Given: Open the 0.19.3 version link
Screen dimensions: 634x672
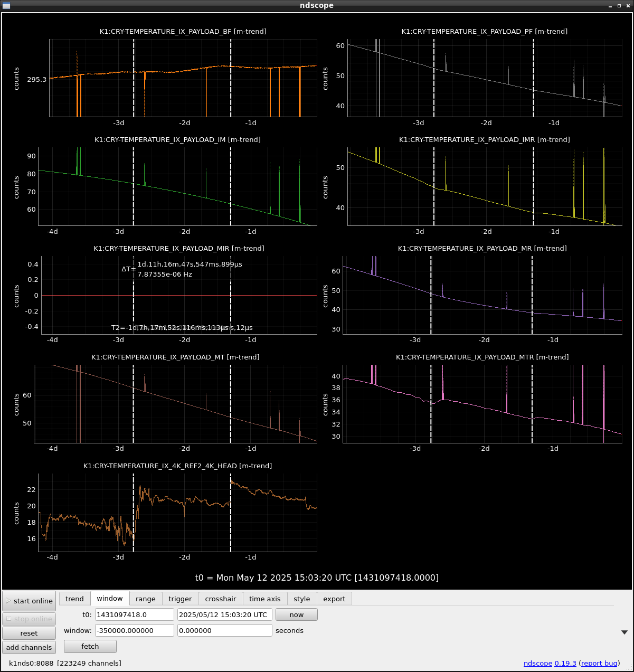Looking at the screenshot, I should pyautogui.click(x=565, y=663).
